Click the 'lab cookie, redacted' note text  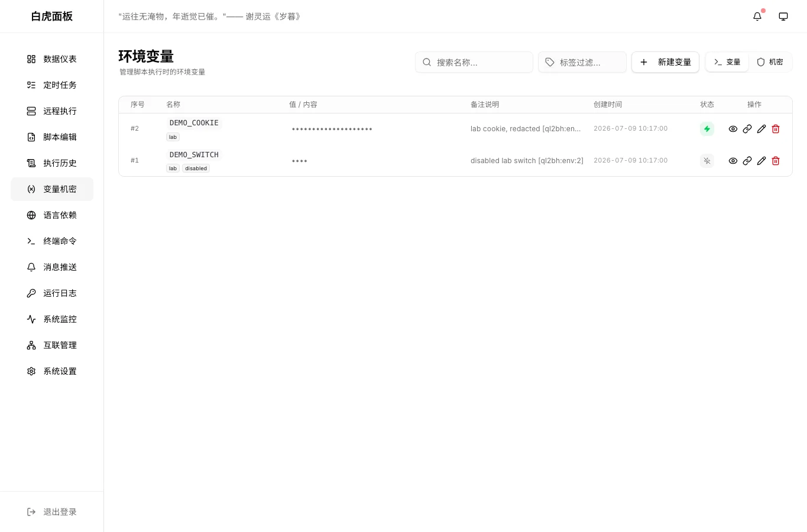(526, 129)
